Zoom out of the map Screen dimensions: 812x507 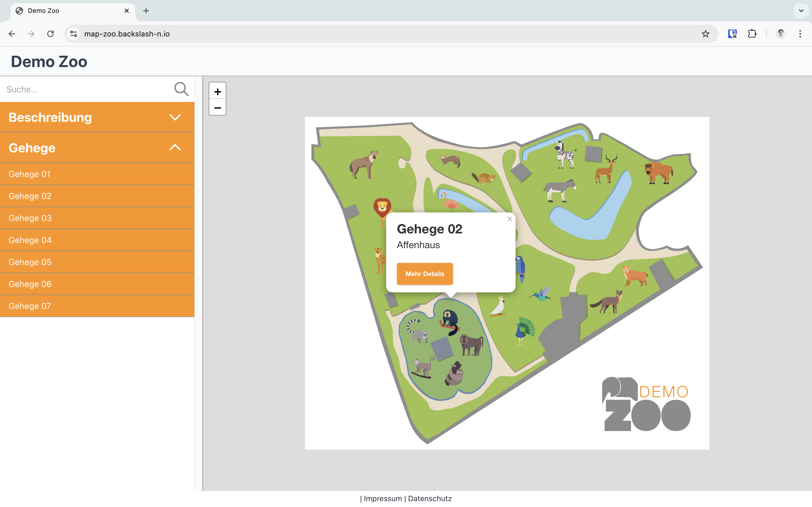(218, 108)
